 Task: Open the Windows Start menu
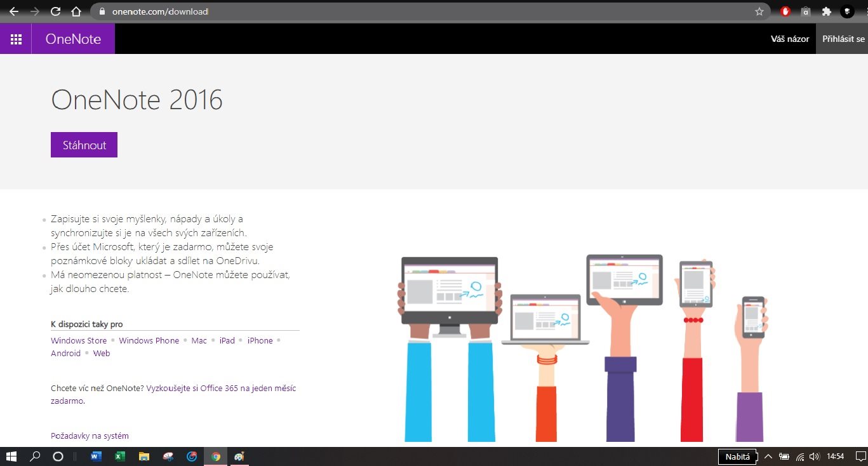11,456
